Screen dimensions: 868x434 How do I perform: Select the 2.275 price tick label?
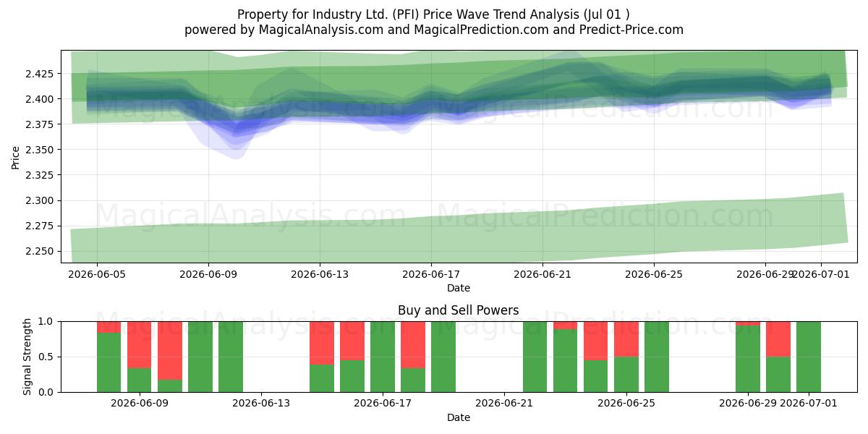coord(41,226)
